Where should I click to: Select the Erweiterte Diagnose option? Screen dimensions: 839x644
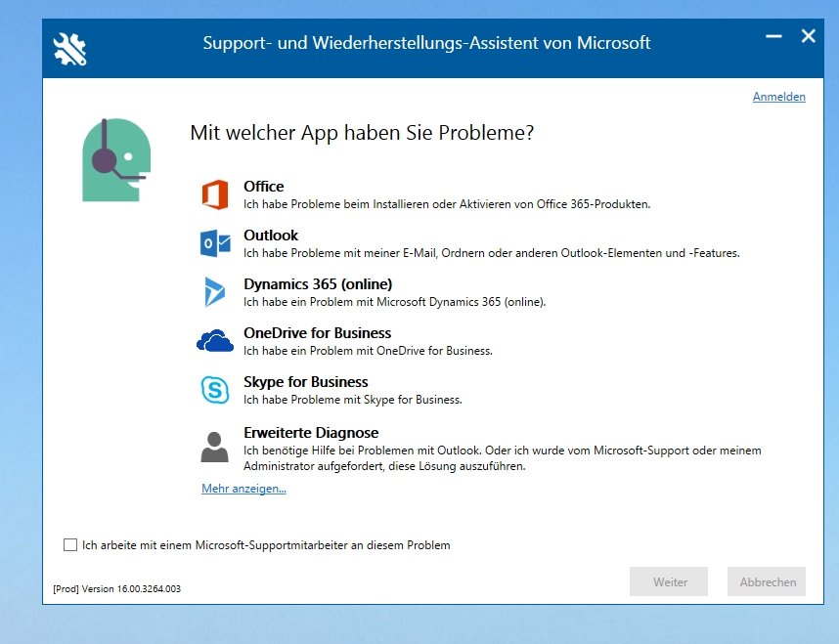311,432
